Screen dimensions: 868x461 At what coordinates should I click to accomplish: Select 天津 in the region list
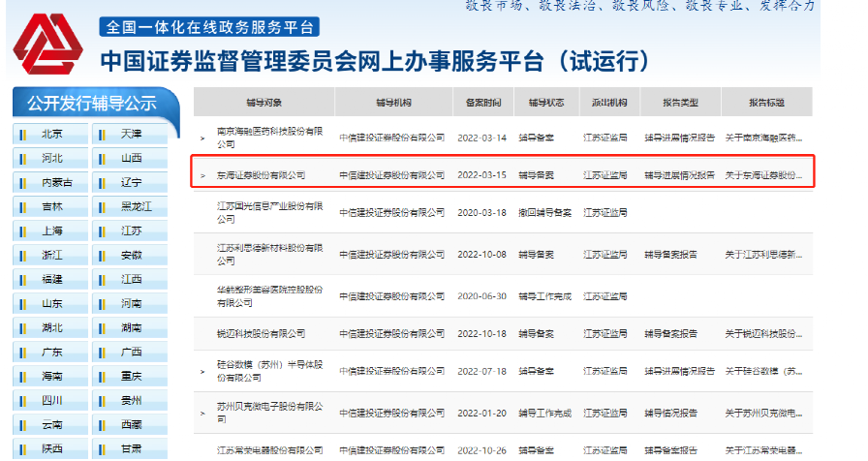tap(130, 134)
